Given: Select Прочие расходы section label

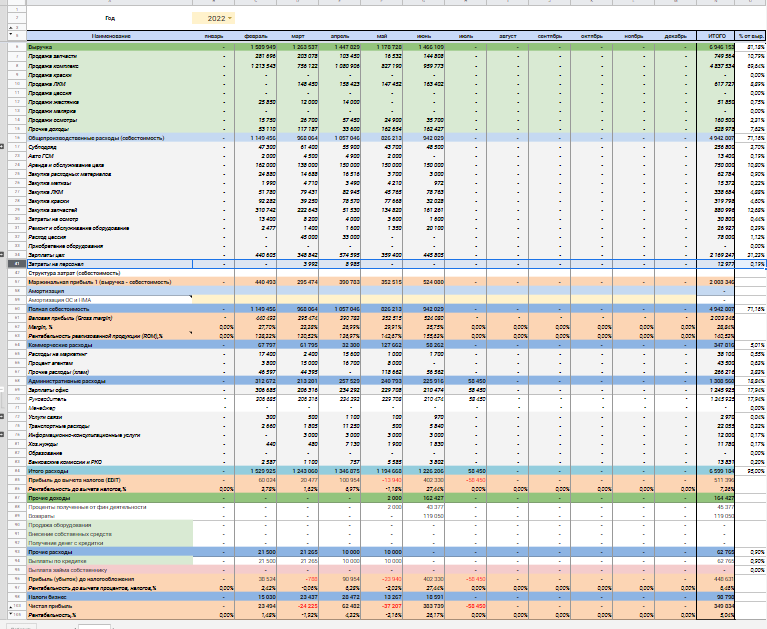Looking at the screenshot, I should [x=110, y=552].
